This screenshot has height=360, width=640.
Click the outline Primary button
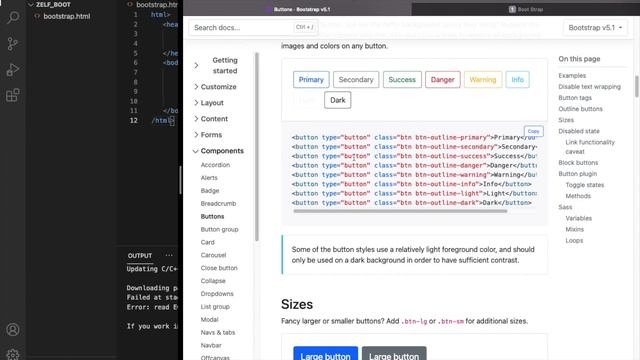311,80
